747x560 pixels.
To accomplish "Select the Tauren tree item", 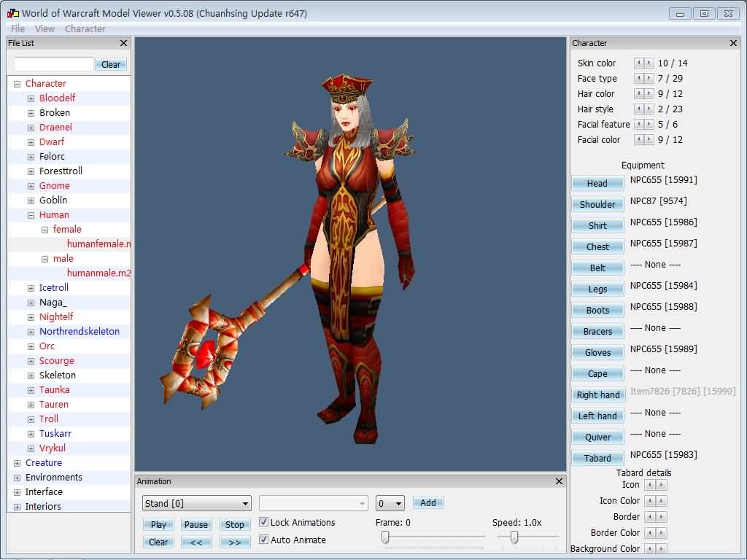I will (x=54, y=405).
